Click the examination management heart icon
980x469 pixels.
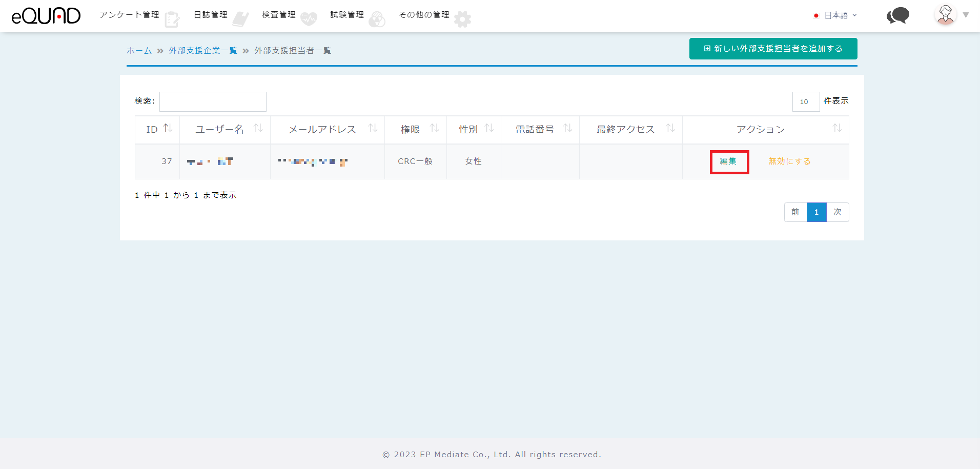click(x=309, y=19)
